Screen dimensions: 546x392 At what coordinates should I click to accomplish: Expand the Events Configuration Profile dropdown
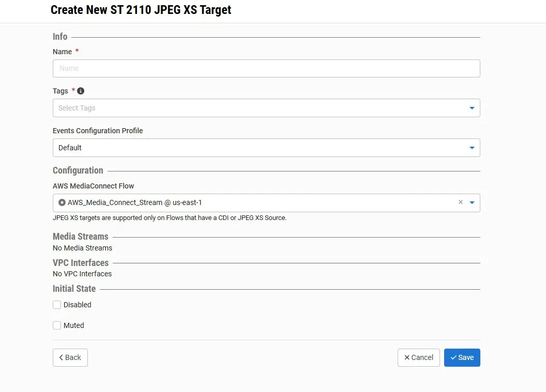[x=266, y=148]
